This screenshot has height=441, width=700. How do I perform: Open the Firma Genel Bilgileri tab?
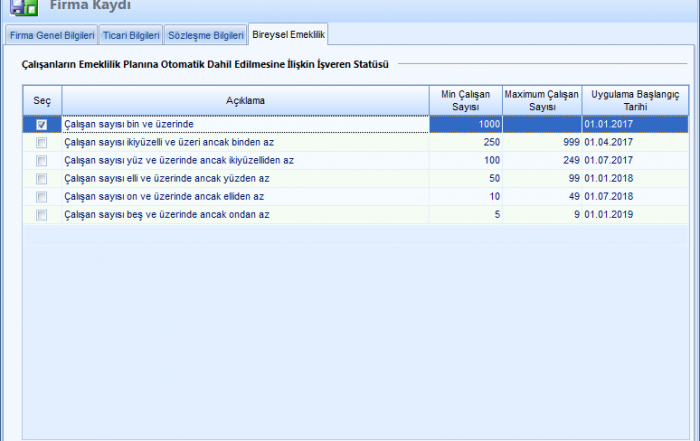coord(51,35)
